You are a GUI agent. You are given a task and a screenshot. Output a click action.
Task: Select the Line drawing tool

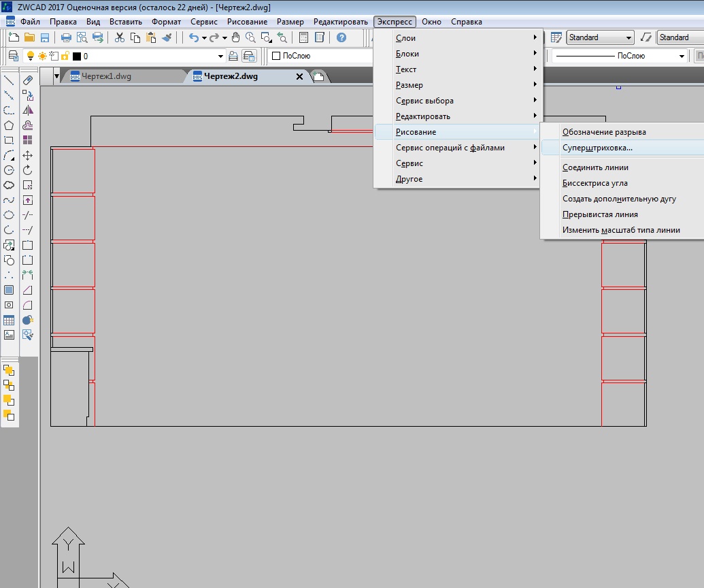[x=9, y=80]
